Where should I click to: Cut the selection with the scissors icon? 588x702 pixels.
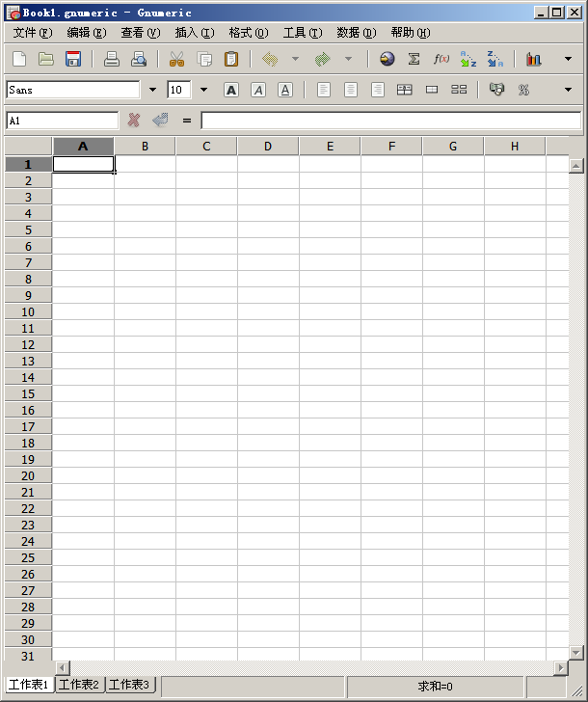176,59
